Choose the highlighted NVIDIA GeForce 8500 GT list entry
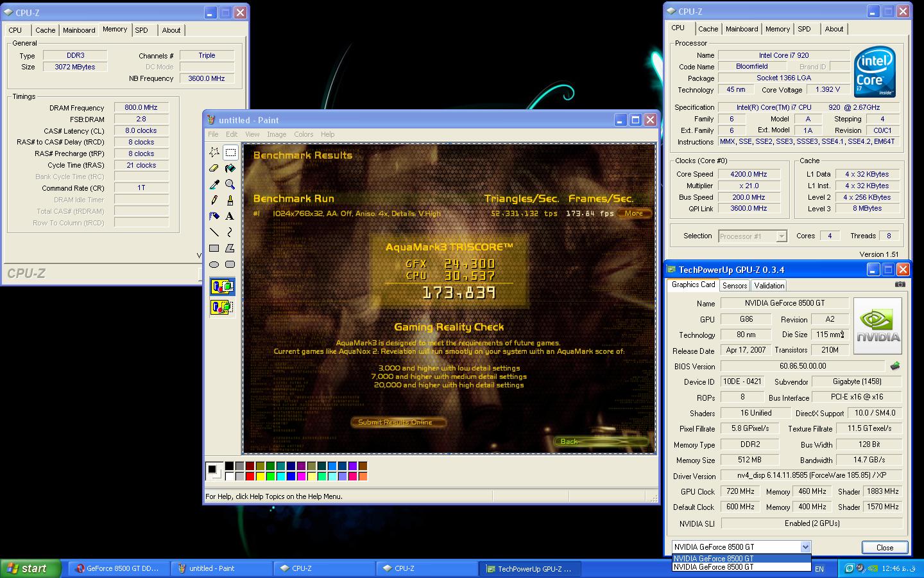The width and height of the screenshot is (924, 578). (x=741, y=559)
